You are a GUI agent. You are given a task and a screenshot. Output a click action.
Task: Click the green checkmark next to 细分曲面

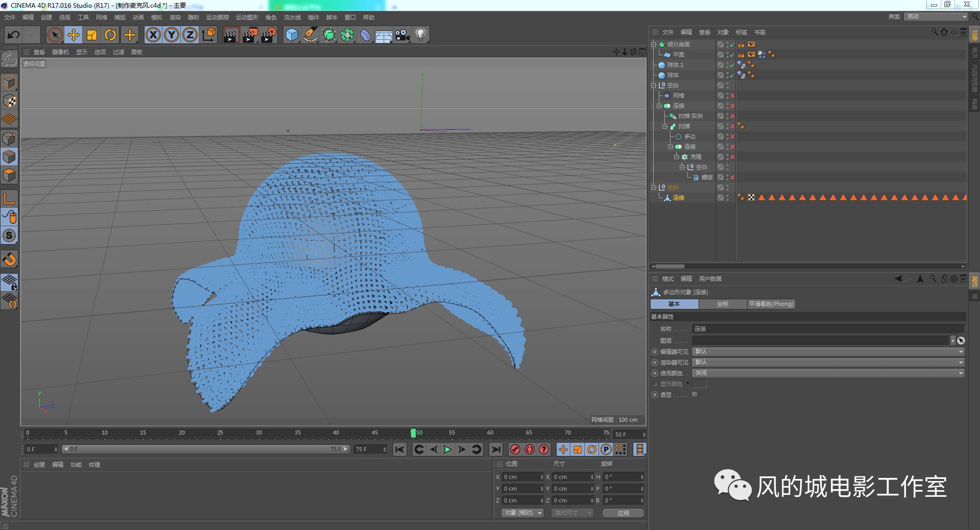tap(731, 44)
